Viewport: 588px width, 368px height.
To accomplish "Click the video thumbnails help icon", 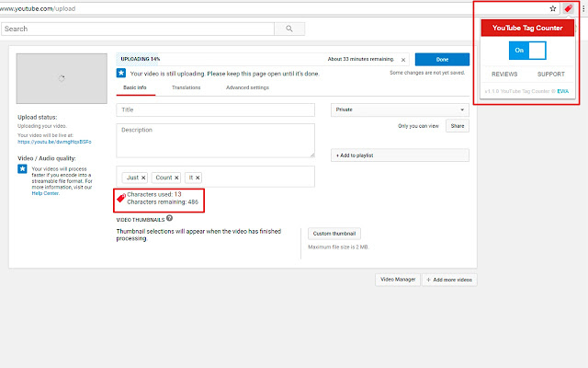I will pos(169,218).
